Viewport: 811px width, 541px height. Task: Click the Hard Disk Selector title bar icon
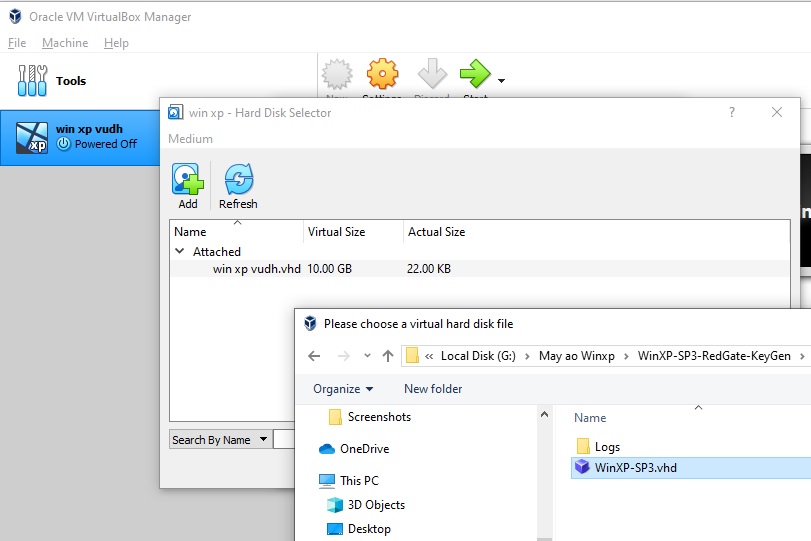[x=175, y=112]
